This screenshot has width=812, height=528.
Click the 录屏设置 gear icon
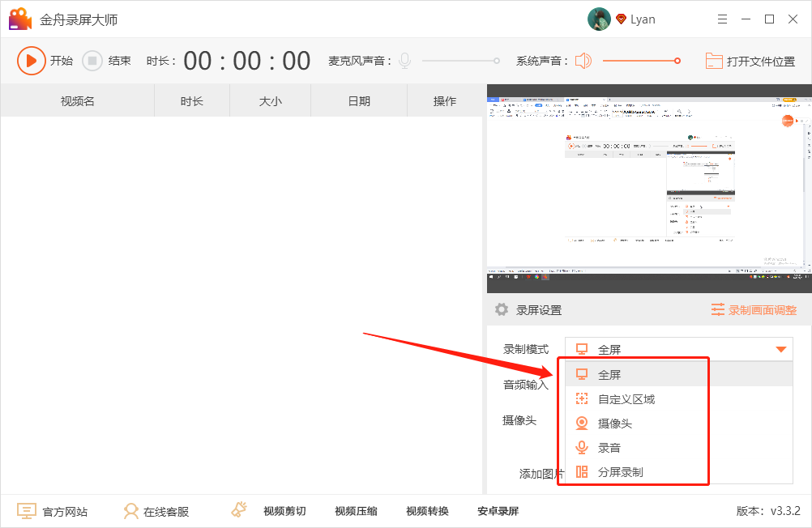502,309
